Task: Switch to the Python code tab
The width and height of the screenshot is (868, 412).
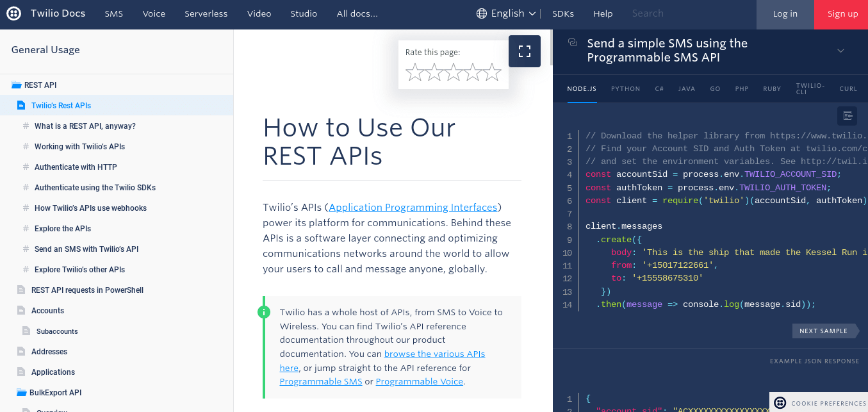Action: click(x=625, y=89)
